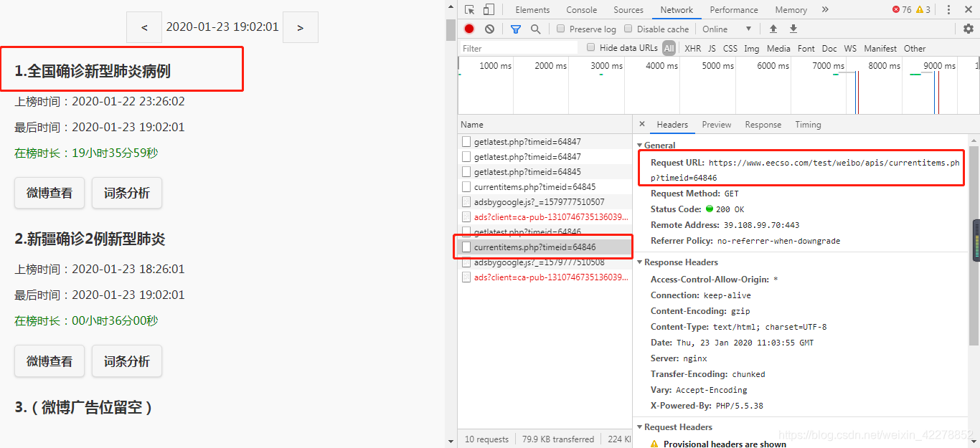Collapse the Response Headers section
The width and height of the screenshot is (980, 448).
(641, 262)
